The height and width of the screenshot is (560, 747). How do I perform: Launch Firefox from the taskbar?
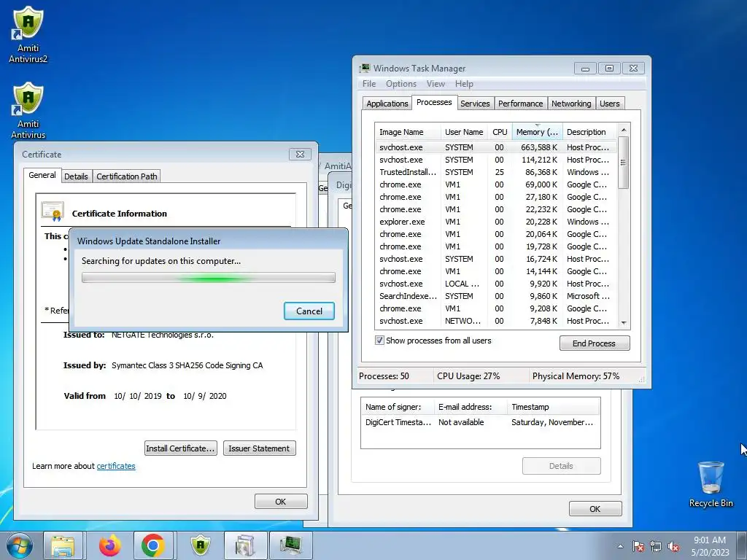pos(109,545)
